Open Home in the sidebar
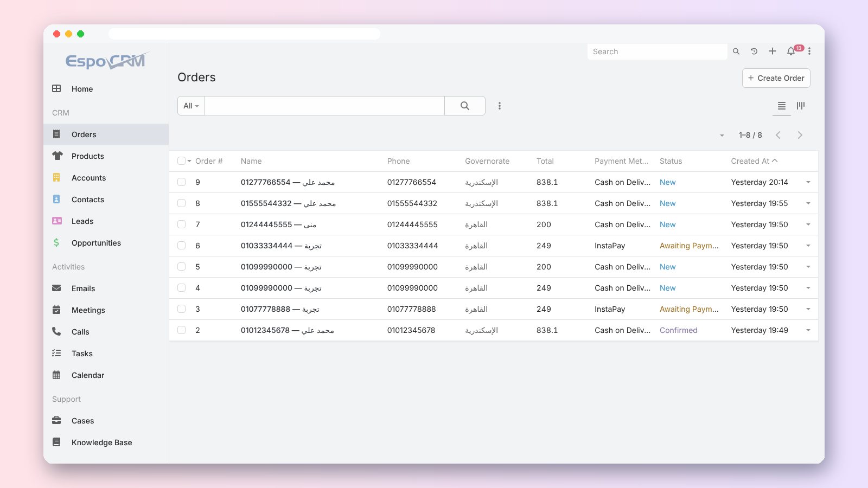Viewport: 868px width, 488px height. 106,89
